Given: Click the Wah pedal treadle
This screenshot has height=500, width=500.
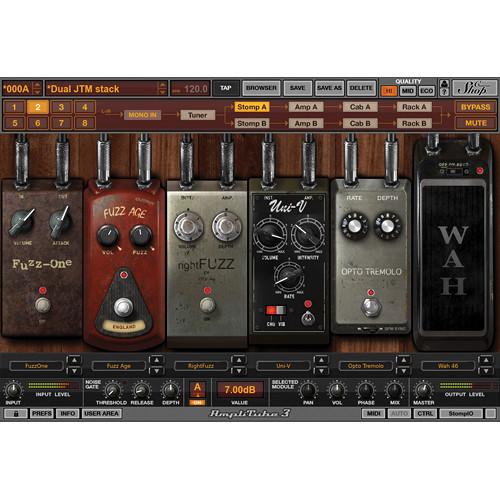Looking at the screenshot, I should (453, 257).
